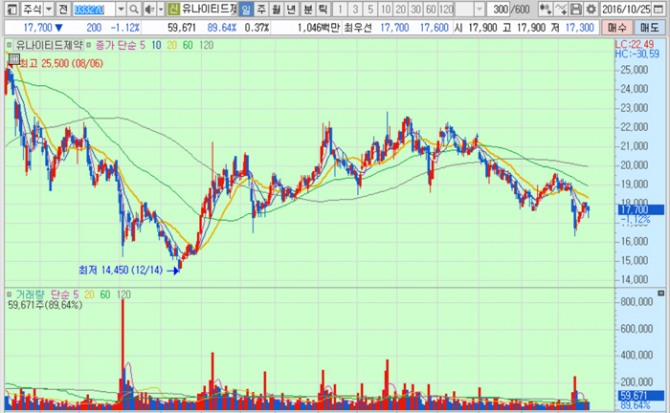Click the HC:-30.59 indicator text
Image resolution: width=670 pixels, height=413 pixels.
tap(637, 54)
